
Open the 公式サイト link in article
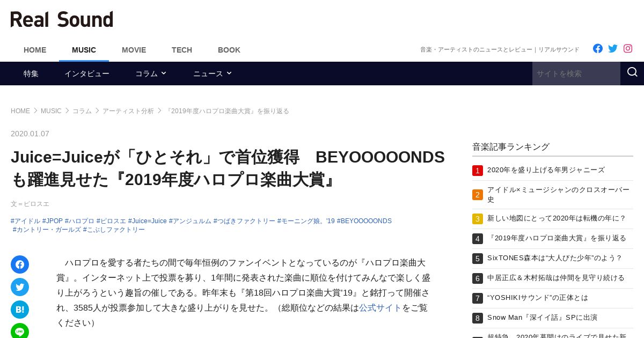pyautogui.click(x=380, y=308)
